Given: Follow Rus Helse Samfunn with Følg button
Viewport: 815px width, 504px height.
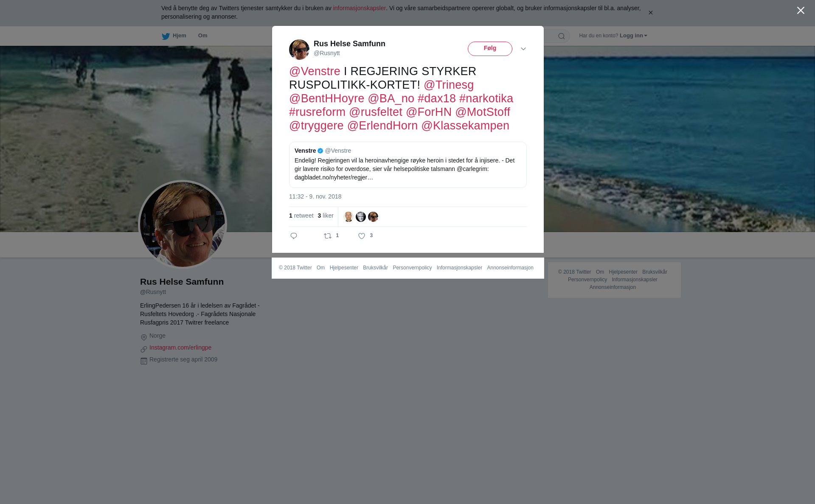Looking at the screenshot, I should tap(490, 49).
